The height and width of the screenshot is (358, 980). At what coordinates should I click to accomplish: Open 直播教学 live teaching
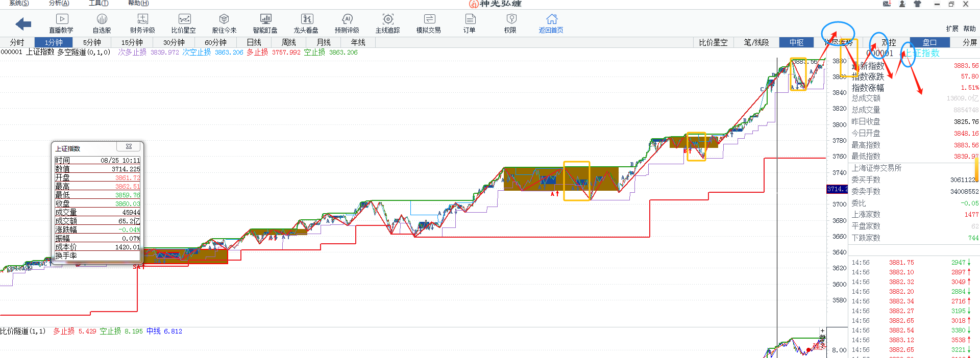(x=61, y=23)
